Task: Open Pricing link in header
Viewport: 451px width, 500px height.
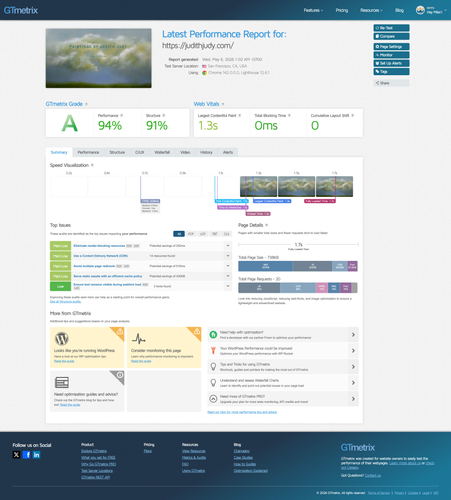Action: (x=342, y=10)
